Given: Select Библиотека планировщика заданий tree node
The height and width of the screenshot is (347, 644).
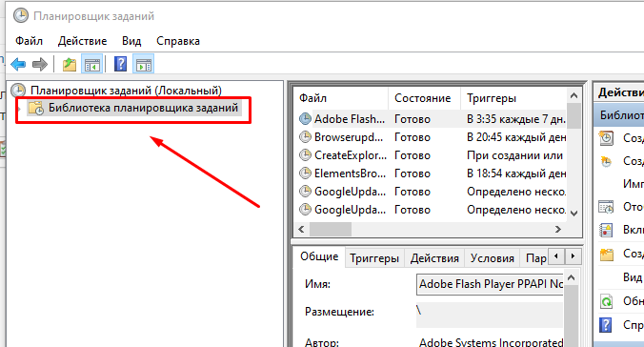Looking at the screenshot, I should coord(143,108).
